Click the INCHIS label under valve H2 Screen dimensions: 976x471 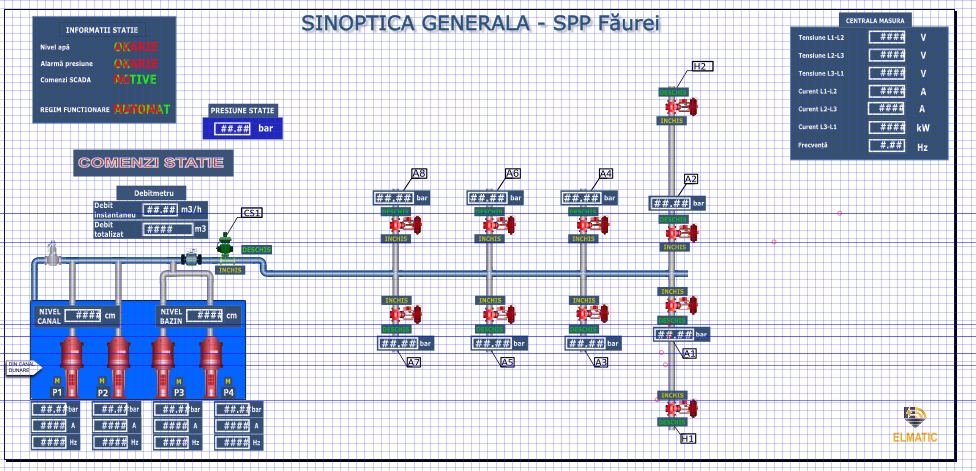pyautogui.click(x=671, y=120)
